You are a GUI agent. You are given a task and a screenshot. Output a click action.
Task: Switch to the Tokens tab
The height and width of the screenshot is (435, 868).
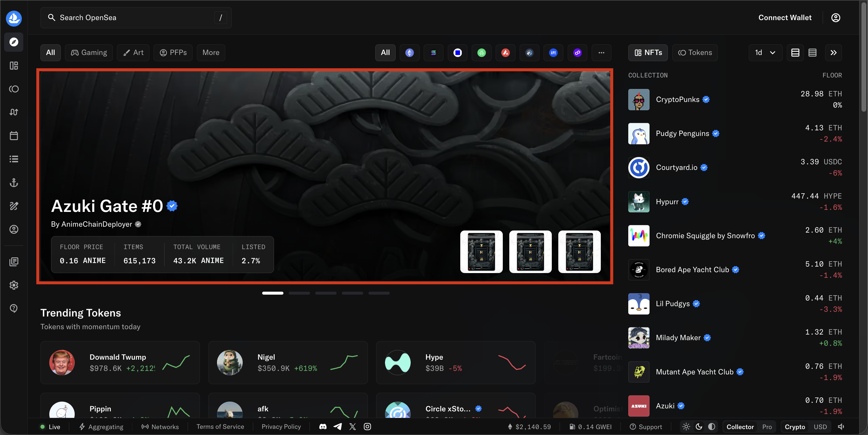click(695, 53)
